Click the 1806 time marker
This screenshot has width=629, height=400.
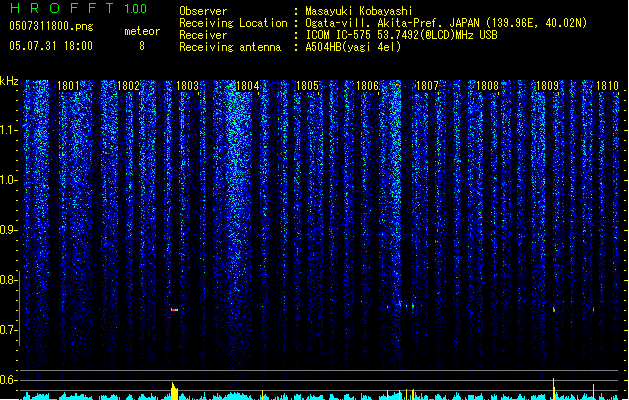pos(367,86)
